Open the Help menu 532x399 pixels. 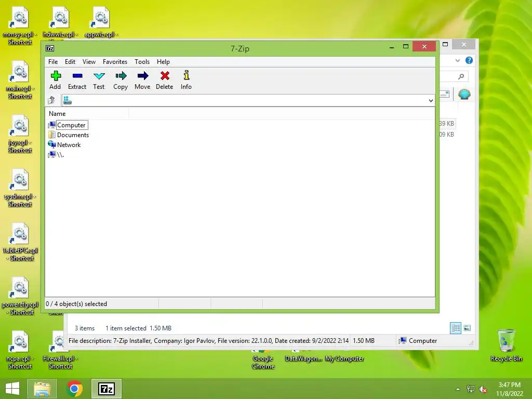point(163,62)
